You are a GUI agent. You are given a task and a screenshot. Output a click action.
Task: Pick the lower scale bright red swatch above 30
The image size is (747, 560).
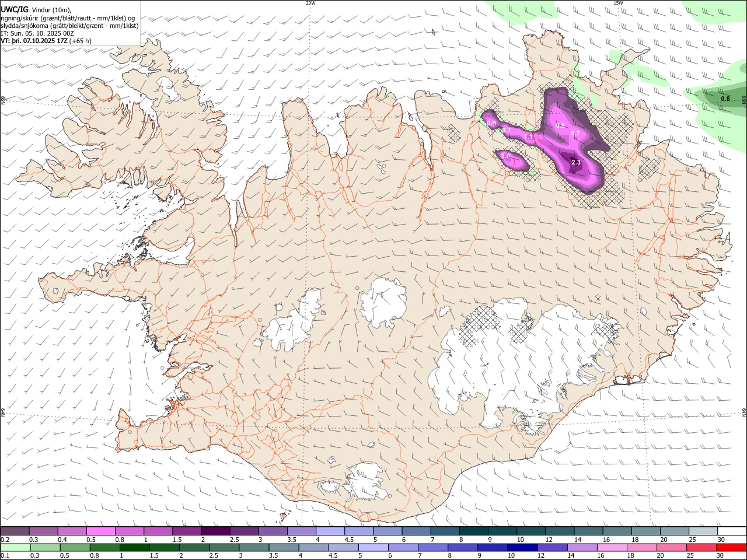pos(731,547)
